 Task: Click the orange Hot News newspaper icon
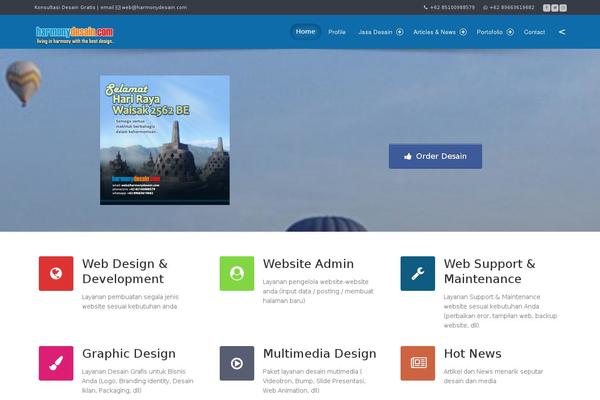[418, 363]
